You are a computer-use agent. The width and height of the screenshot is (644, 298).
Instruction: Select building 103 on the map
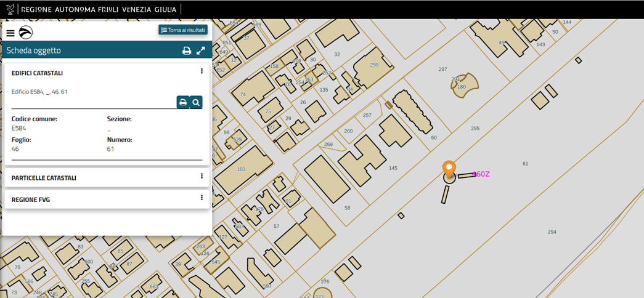click(241, 169)
